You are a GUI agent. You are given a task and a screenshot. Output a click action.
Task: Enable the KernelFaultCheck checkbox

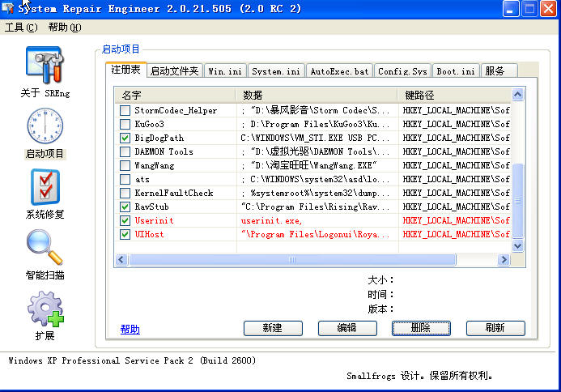point(125,193)
